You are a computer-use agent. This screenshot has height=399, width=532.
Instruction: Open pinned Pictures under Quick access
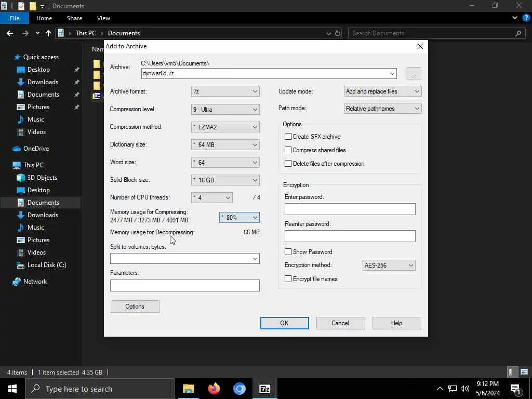pos(38,107)
